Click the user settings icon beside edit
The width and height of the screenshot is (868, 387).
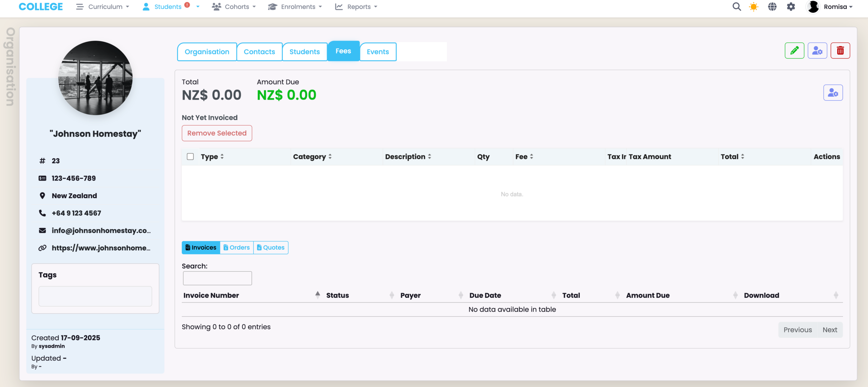pos(817,51)
